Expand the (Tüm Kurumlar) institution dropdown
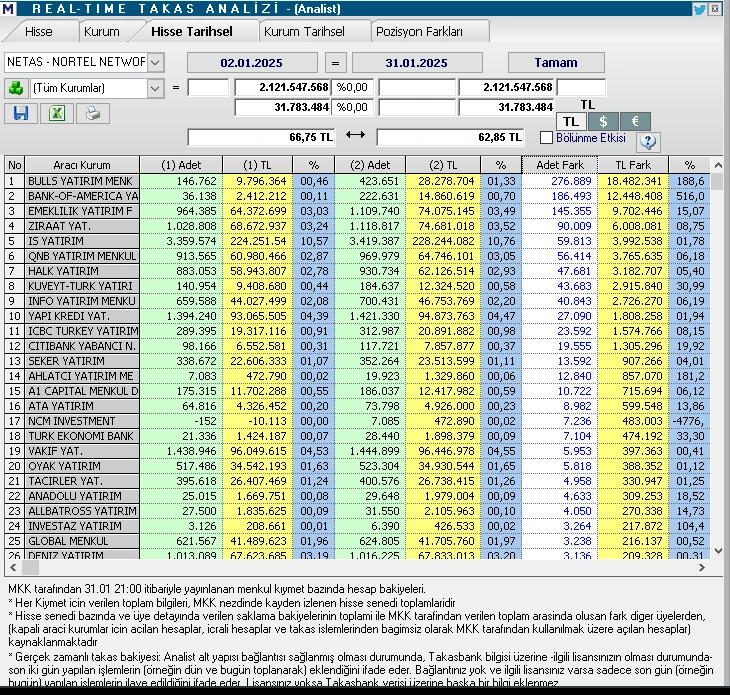 [x=155, y=88]
